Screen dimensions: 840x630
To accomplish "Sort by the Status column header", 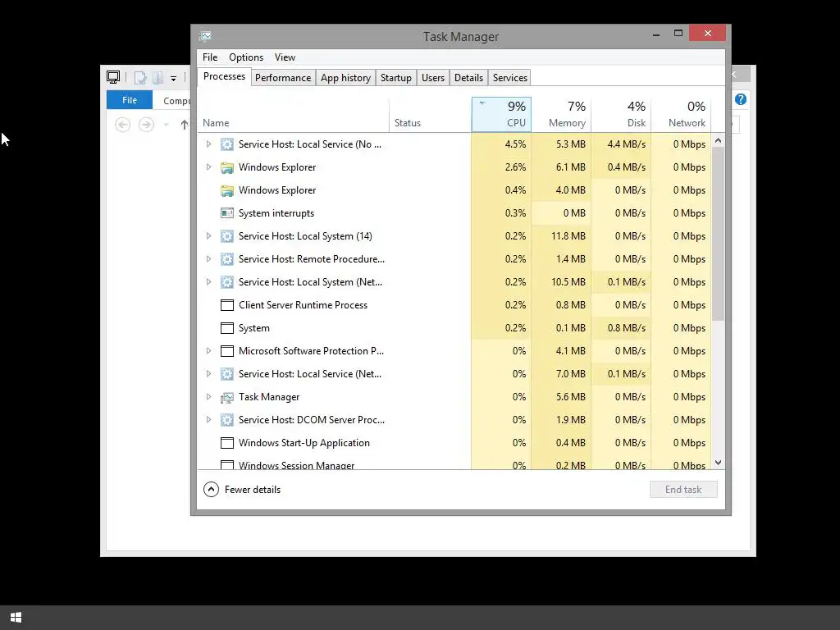I will [430, 115].
